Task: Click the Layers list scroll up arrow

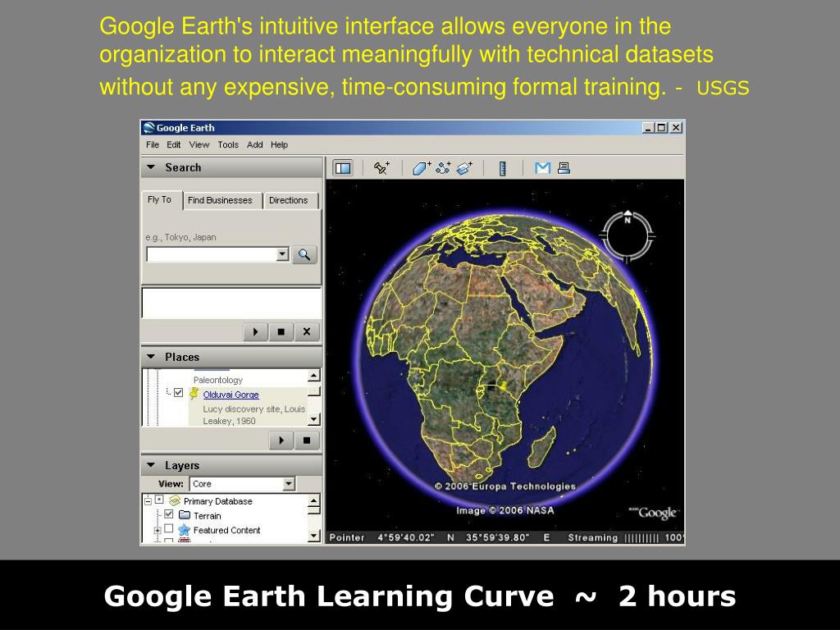Action: (314, 500)
